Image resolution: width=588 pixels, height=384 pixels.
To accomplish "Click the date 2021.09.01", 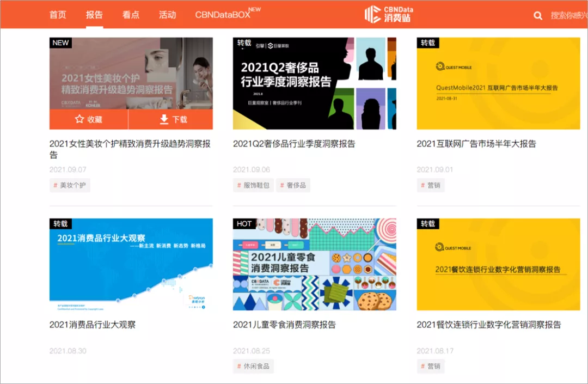I will 435,169.
